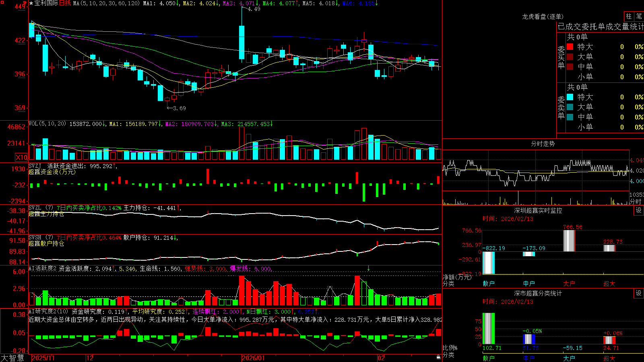Image resolution: width=644 pixels, height=362 pixels.
Task: Click the teal 大单 sell-order swatch
Action: (570, 107)
